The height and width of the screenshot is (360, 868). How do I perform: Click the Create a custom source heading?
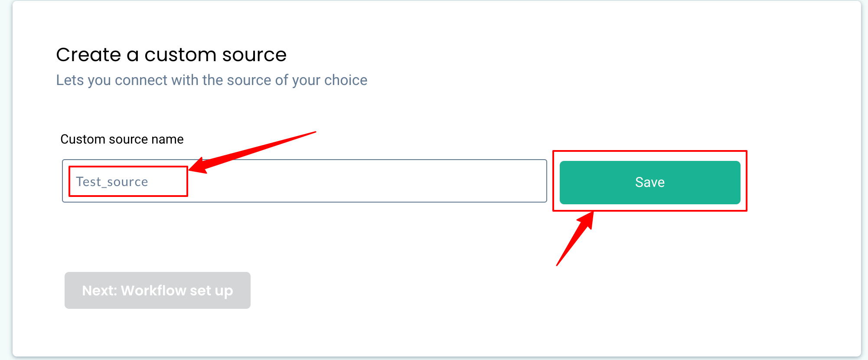[171, 54]
